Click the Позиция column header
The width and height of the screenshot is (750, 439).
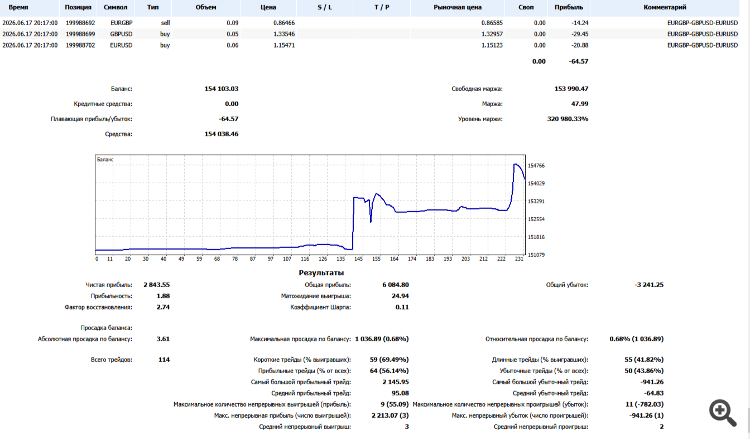coord(78,8)
